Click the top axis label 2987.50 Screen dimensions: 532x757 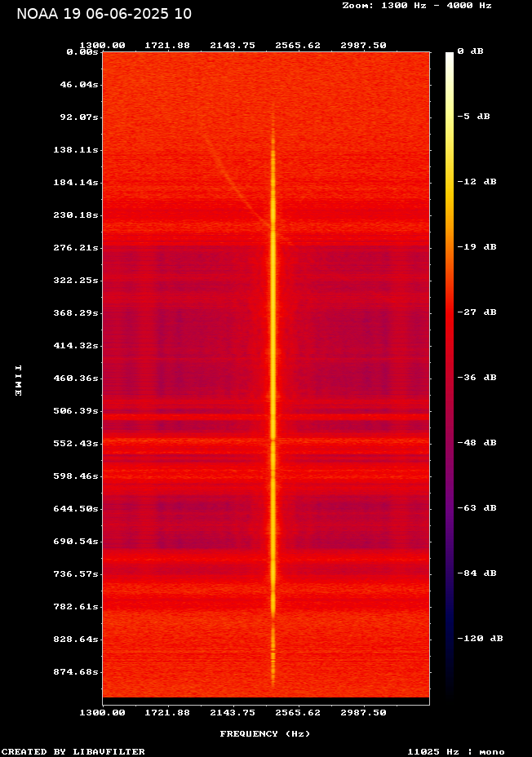pos(363,46)
